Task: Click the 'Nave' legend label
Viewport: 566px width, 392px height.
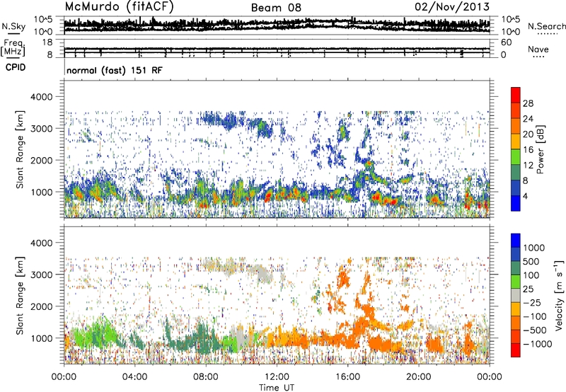Action: point(538,50)
